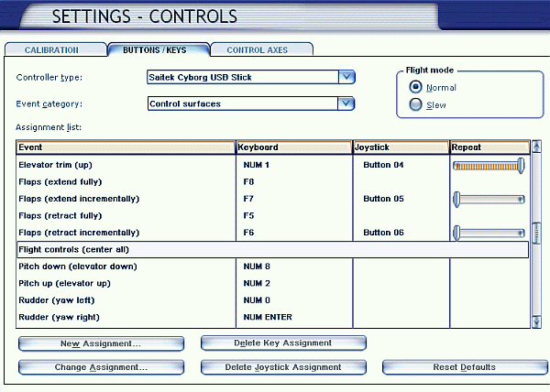The width and height of the screenshot is (550, 392).
Task: Adjust Flaps (extend incrementally) repeat slider
Action: pos(489,200)
